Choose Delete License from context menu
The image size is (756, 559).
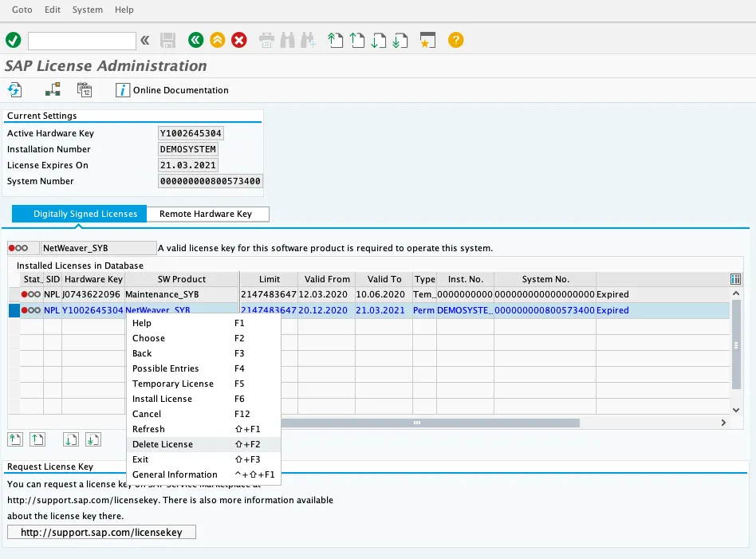[163, 444]
